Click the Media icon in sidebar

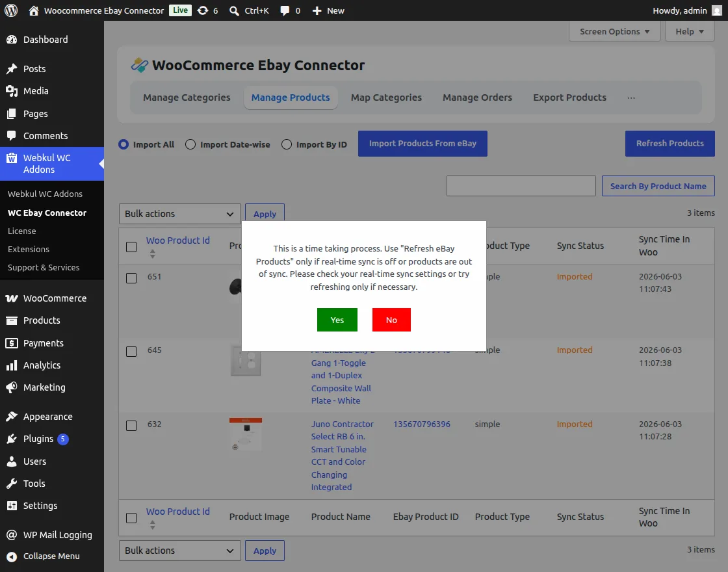12,91
